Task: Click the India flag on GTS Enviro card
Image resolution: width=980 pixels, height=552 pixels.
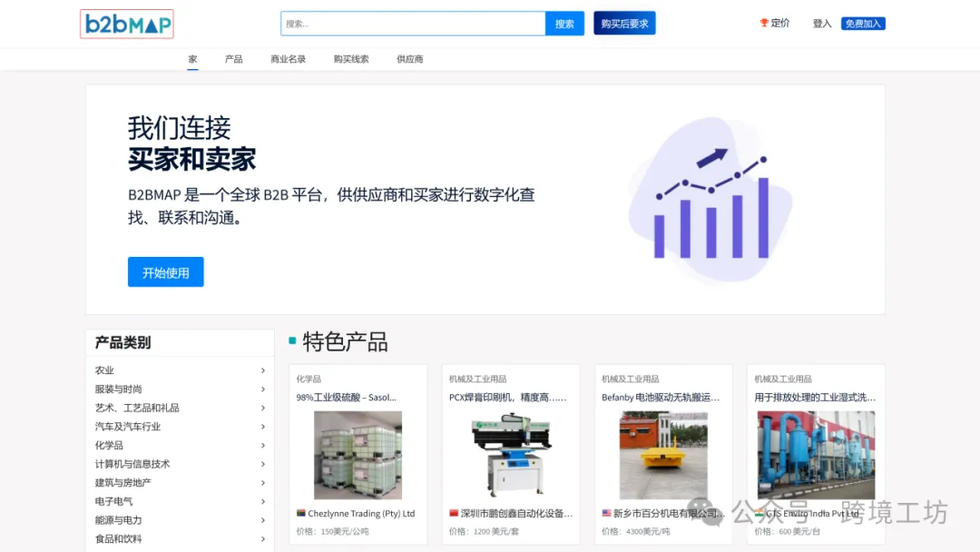Action: coord(758,512)
